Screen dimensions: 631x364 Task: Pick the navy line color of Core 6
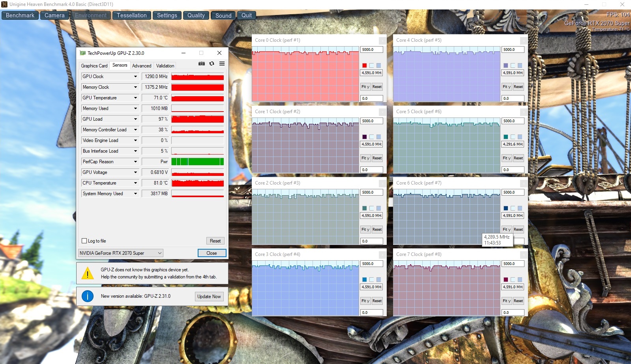tap(506, 208)
